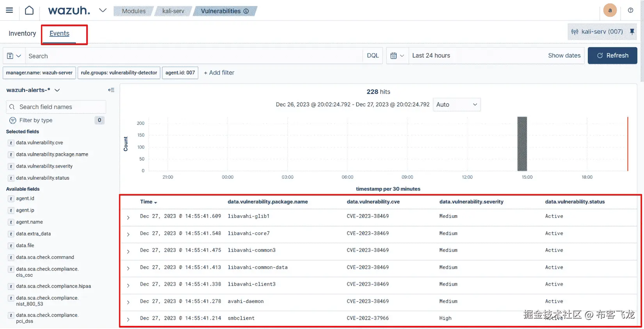The width and height of the screenshot is (644, 329).
Task: Sort by the Time column header
Action: pos(148,202)
